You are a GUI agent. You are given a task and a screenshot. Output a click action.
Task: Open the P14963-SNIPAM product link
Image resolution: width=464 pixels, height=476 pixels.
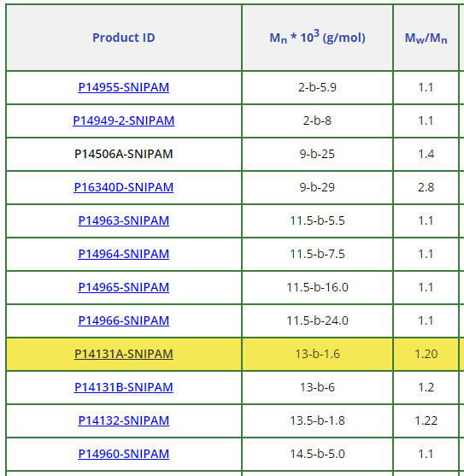(x=124, y=220)
